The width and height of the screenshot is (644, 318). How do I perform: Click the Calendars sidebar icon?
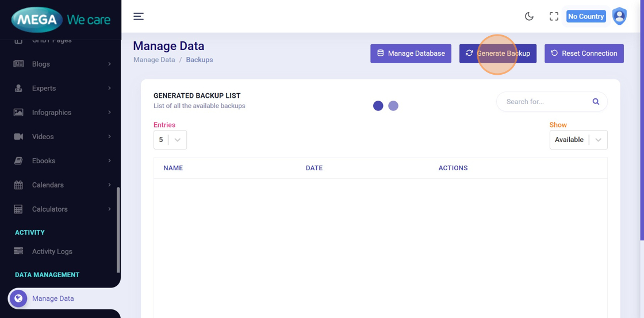click(x=18, y=185)
